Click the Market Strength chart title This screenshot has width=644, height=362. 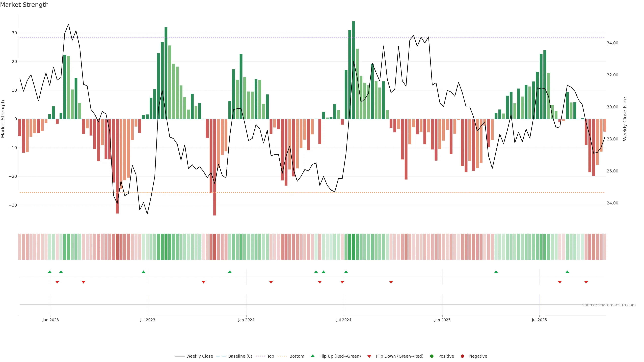tap(24, 5)
